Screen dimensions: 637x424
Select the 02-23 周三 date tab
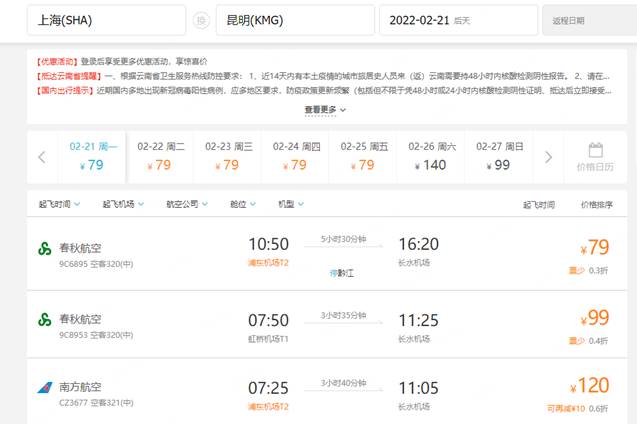tap(228, 157)
